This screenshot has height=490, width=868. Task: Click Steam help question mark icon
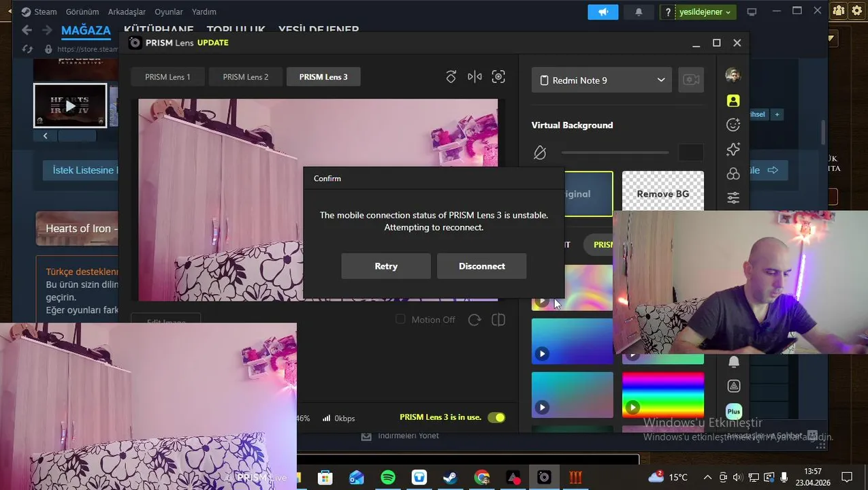coord(668,12)
